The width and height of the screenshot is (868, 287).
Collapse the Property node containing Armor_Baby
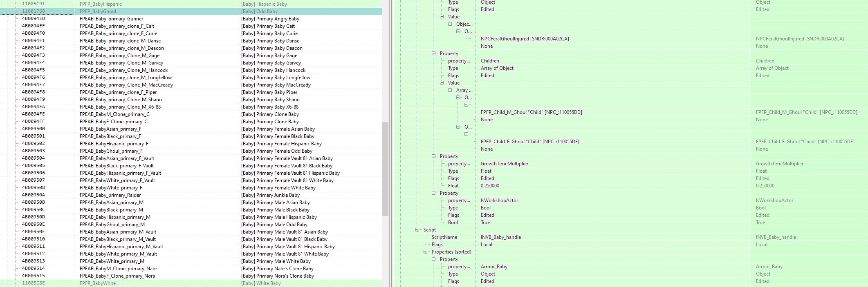coord(434,259)
